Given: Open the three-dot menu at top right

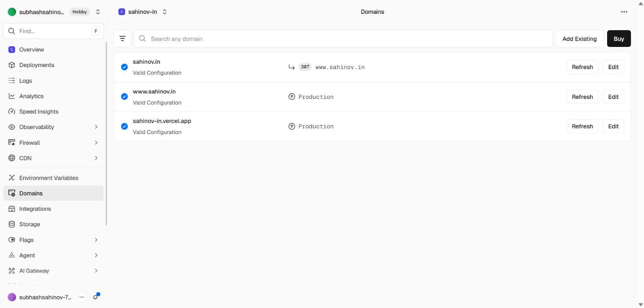Looking at the screenshot, I should click(624, 12).
